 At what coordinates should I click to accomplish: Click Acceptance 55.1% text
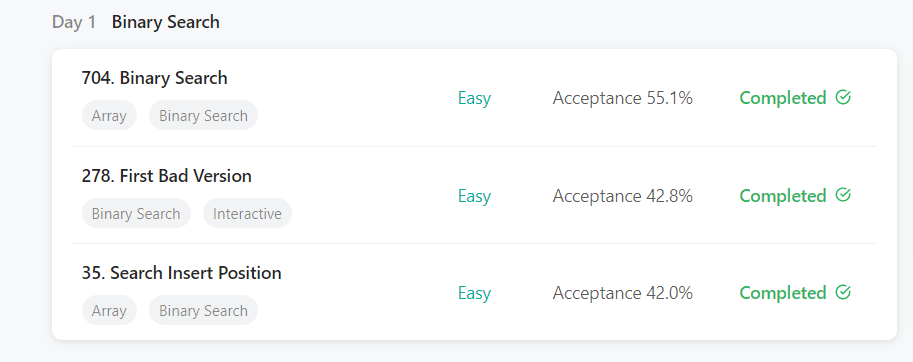pyautogui.click(x=622, y=98)
